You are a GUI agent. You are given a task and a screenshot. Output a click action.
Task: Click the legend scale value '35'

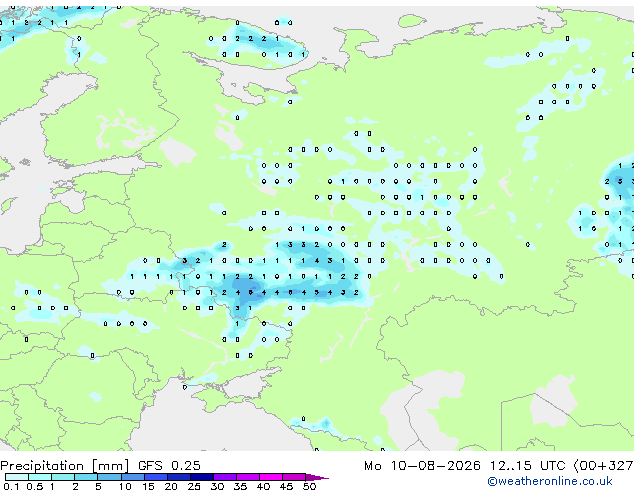pos(240,486)
